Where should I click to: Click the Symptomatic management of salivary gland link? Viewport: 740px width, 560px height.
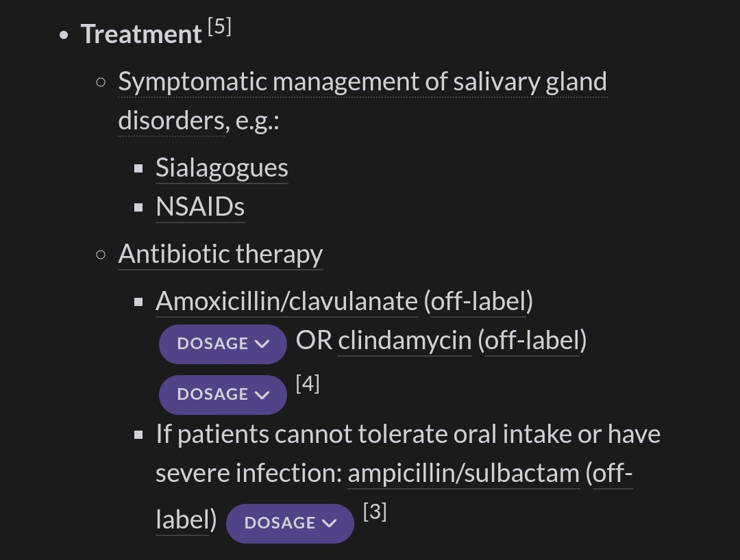(362, 82)
